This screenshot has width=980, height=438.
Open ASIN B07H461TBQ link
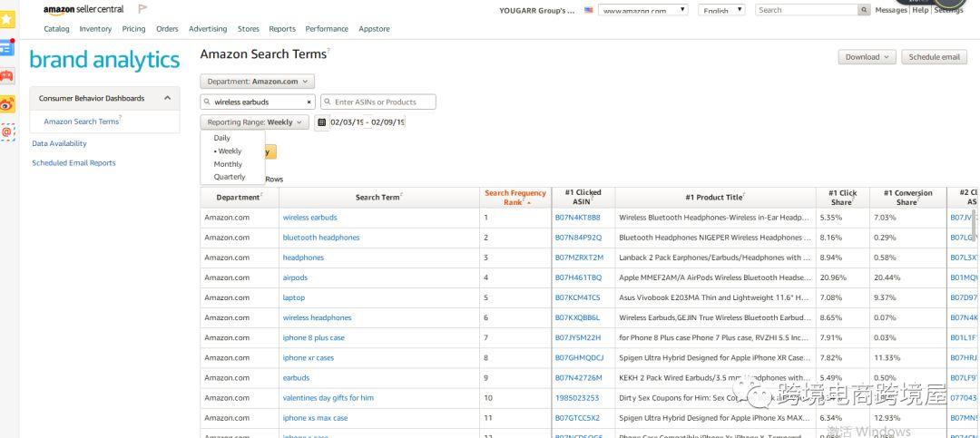pos(578,277)
